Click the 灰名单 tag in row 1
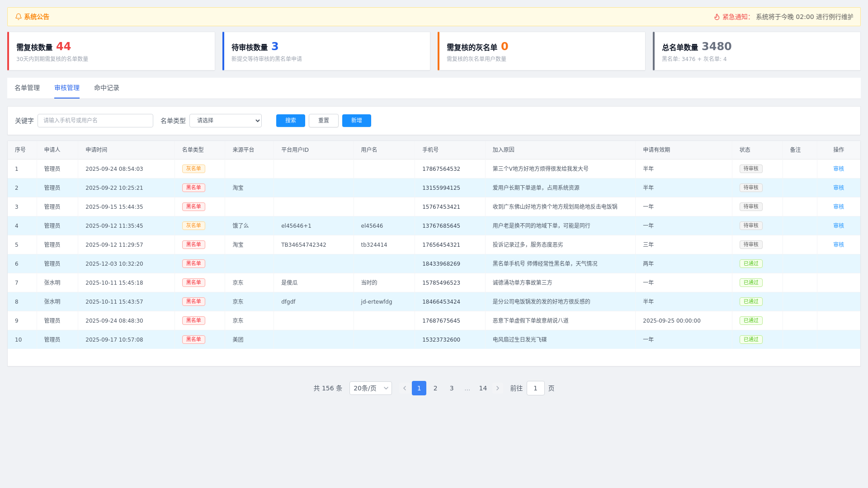 tap(193, 169)
